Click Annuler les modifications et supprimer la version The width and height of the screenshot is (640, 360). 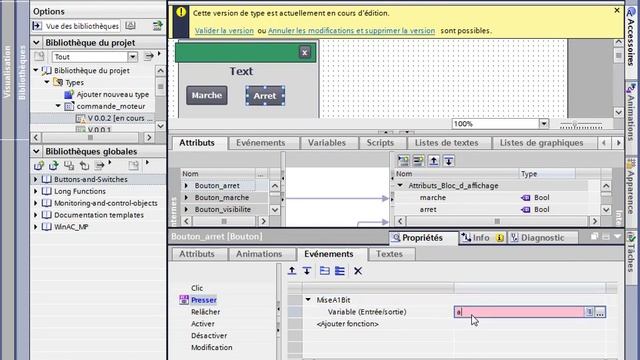click(351, 31)
